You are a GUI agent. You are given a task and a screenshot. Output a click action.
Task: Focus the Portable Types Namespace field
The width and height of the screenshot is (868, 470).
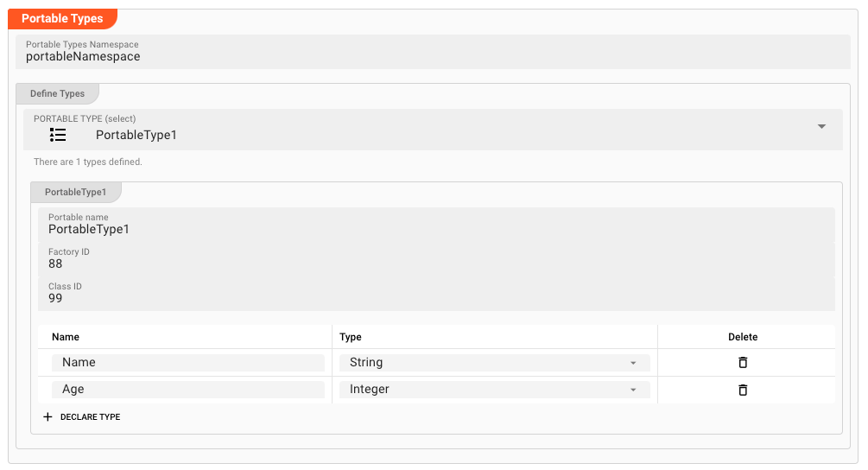point(432,56)
